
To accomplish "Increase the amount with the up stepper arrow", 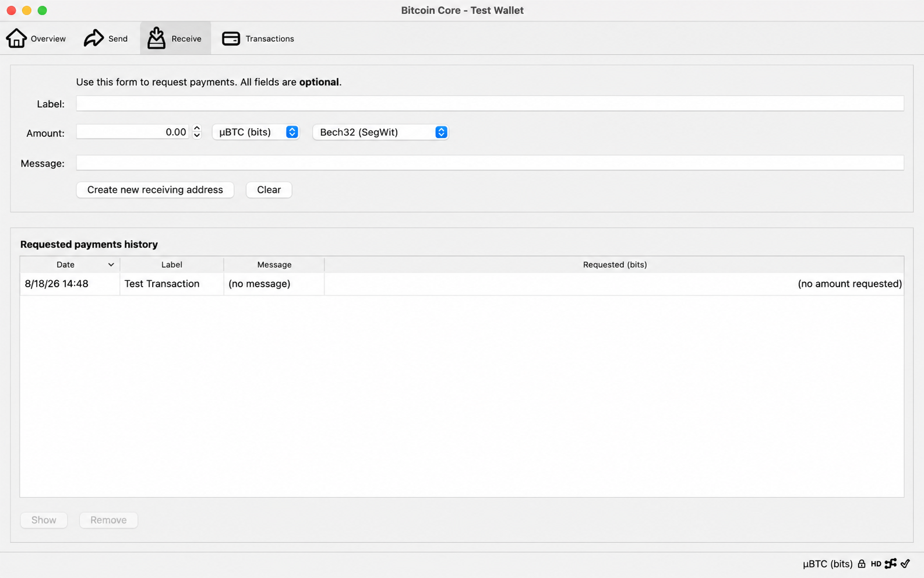I will pos(197,128).
